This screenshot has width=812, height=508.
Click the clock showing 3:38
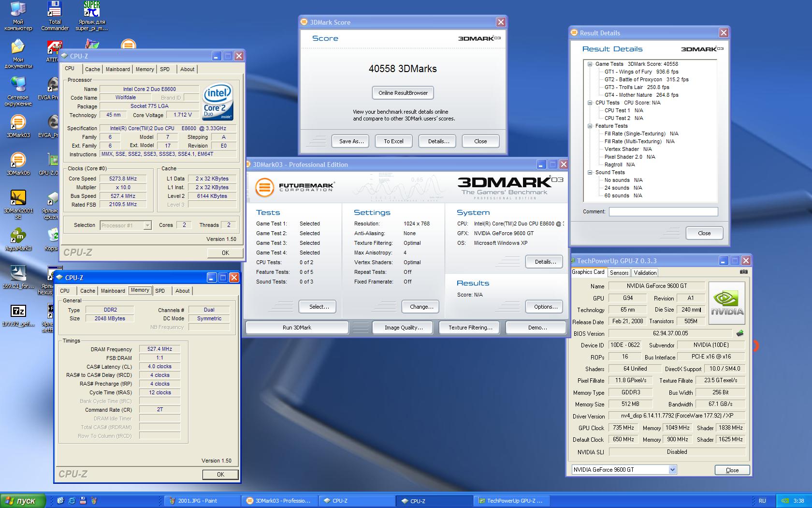[x=798, y=501]
